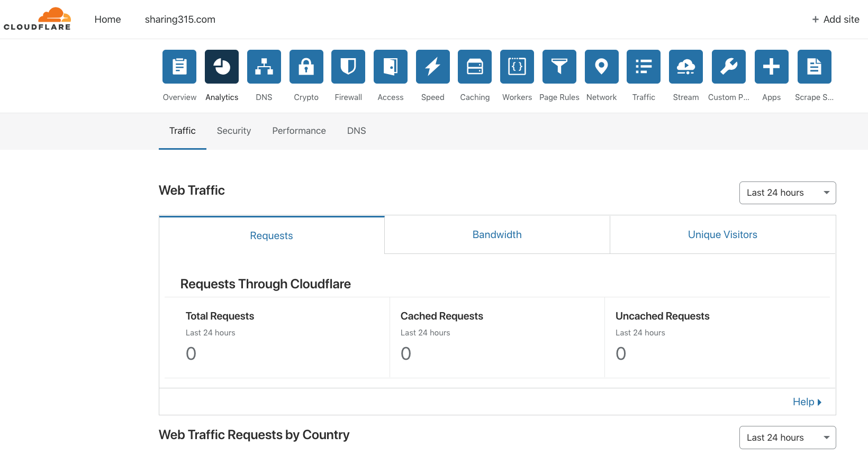Click the plus icon beside Add site
868x455 pixels.
click(816, 20)
